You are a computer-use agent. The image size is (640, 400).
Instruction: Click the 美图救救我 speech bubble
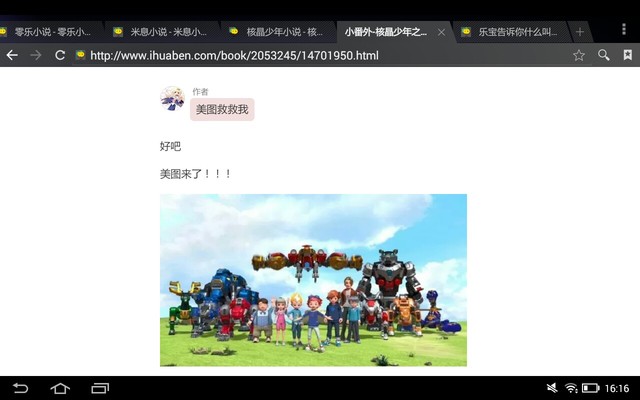point(222,109)
